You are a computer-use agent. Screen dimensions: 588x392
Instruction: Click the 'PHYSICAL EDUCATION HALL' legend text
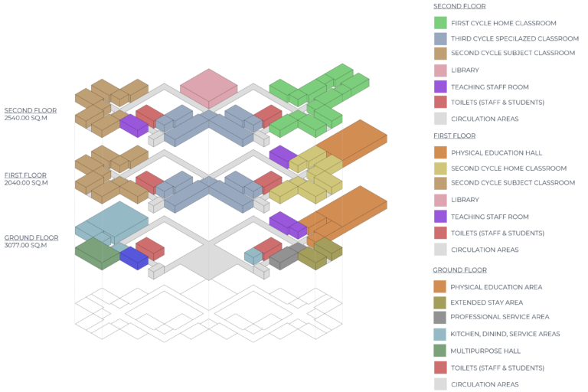pyautogui.click(x=496, y=153)
